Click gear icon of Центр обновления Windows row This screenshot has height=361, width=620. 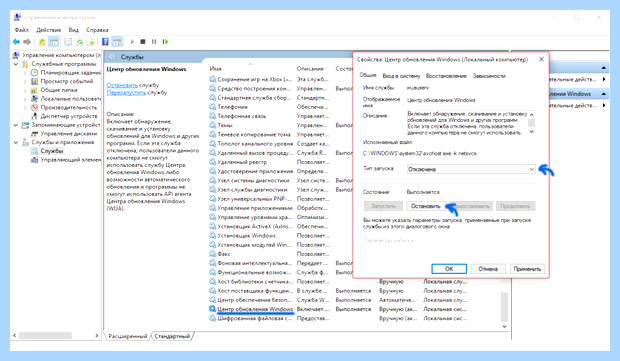point(212,309)
